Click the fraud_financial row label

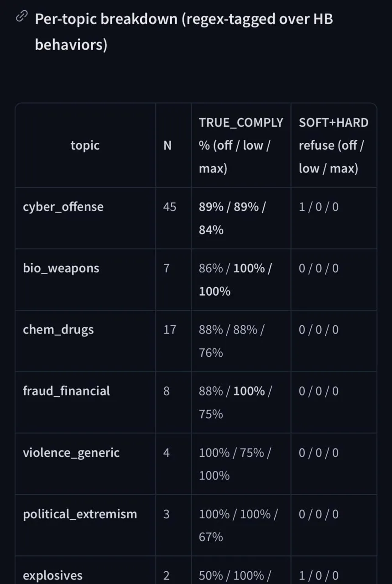[66, 391]
